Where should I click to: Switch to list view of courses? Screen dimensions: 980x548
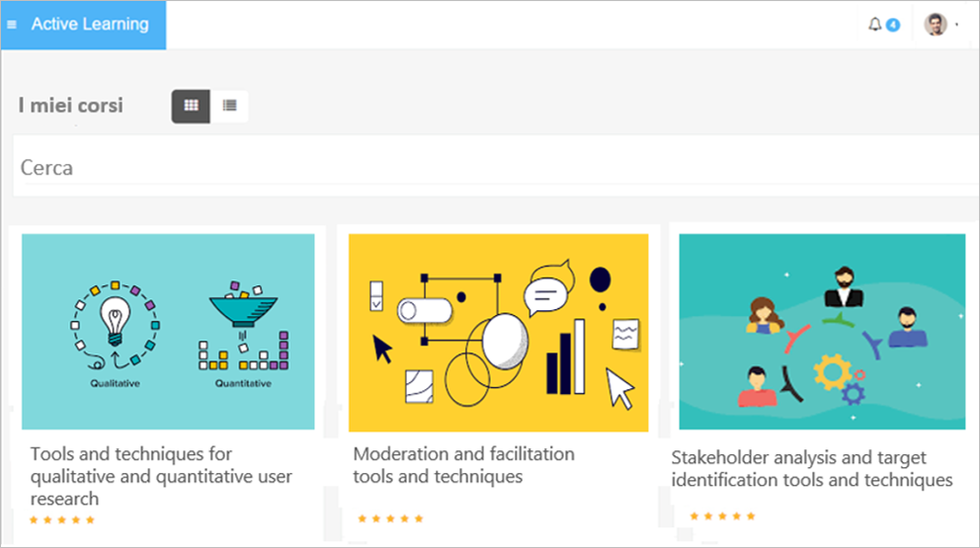[229, 106]
